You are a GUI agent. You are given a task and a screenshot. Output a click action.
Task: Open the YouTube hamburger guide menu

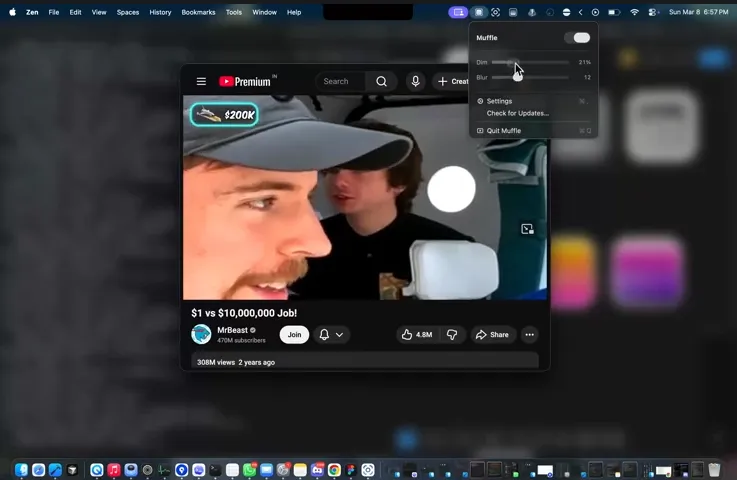pyautogui.click(x=201, y=82)
